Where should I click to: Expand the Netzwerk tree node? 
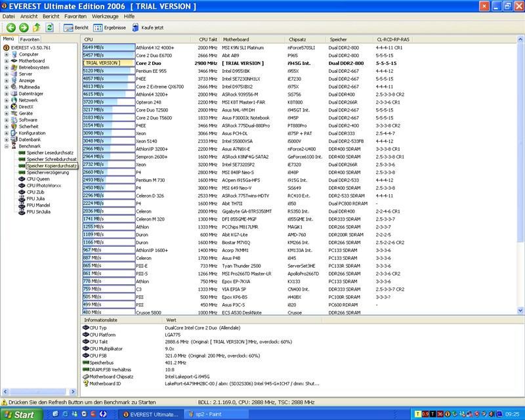point(7,100)
